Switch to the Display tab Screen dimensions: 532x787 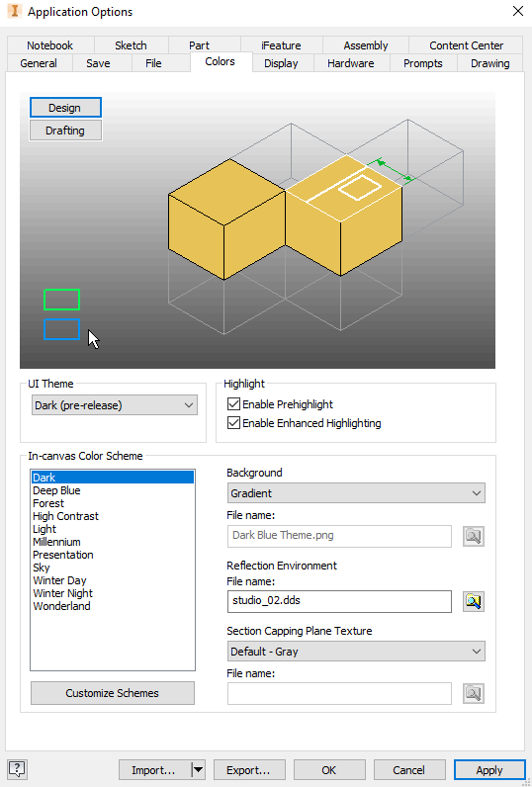[x=281, y=63]
